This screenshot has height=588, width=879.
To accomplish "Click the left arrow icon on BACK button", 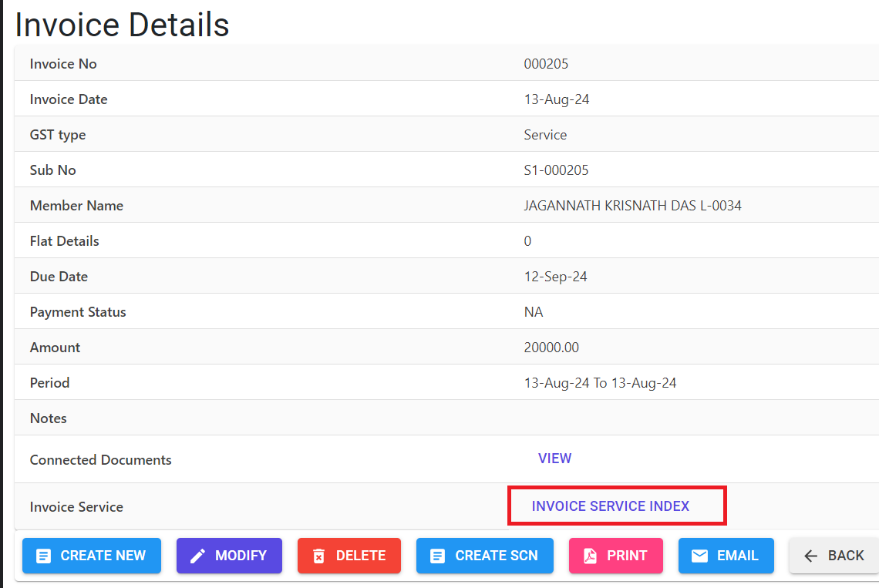I will 811,556.
